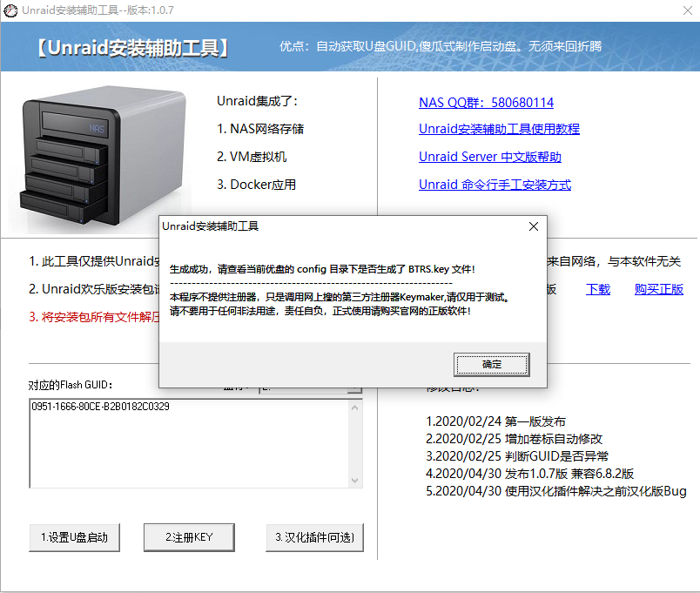Screen dimensions: 700x593
Task: Click the 1.设置U盘启动 button
Action: 74,537
